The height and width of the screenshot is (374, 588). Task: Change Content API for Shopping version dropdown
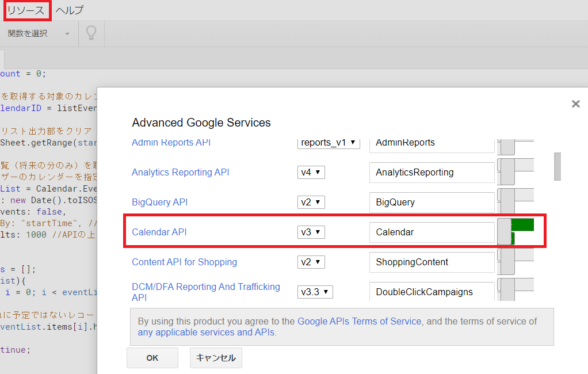[x=311, y=262]
